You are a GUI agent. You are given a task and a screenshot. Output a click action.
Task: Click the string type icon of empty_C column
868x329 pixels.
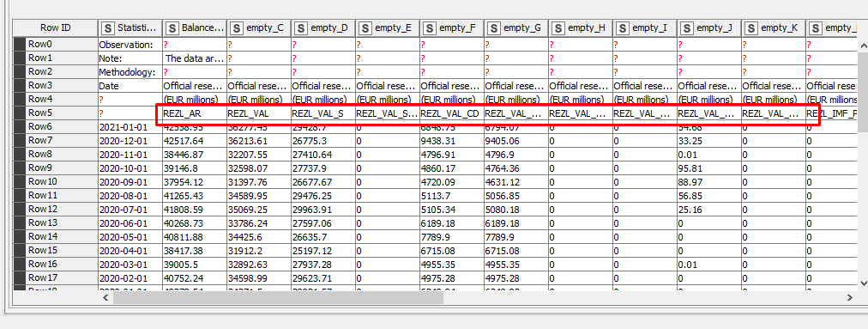[x=237, y=27]
